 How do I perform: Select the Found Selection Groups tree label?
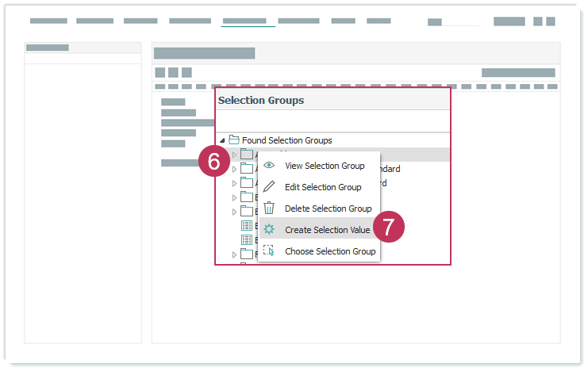click(x=286, y=140)
